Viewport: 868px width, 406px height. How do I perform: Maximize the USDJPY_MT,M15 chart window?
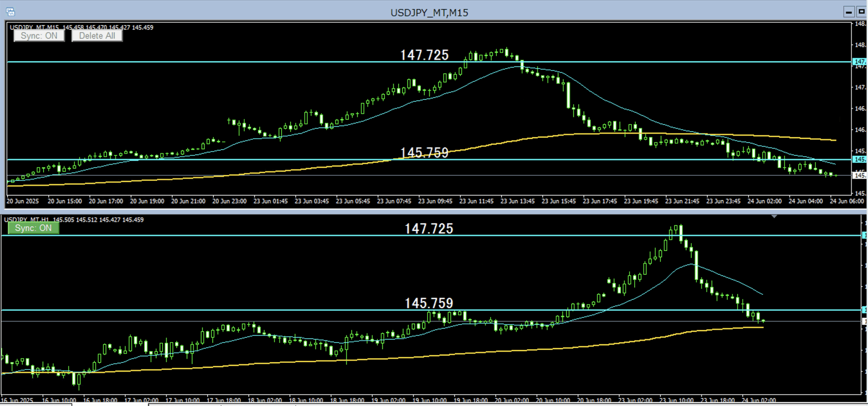pos(862,12)
